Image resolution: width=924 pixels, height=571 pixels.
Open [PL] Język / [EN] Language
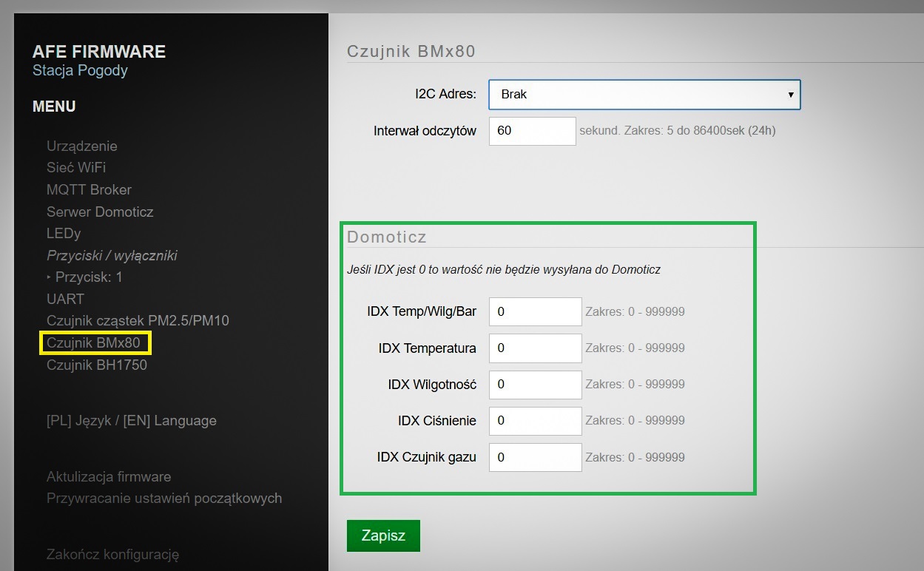click(x=132, y=421)
